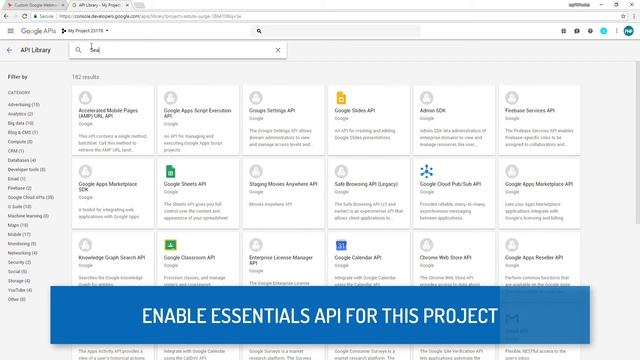Filter by Advertising category
640x360 pixels.
tap(24, 104)
